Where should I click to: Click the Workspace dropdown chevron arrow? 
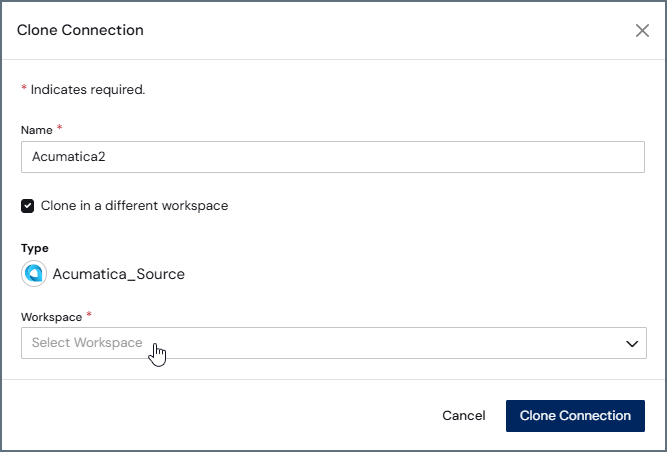pyautogui.click(x=632, y=344)
